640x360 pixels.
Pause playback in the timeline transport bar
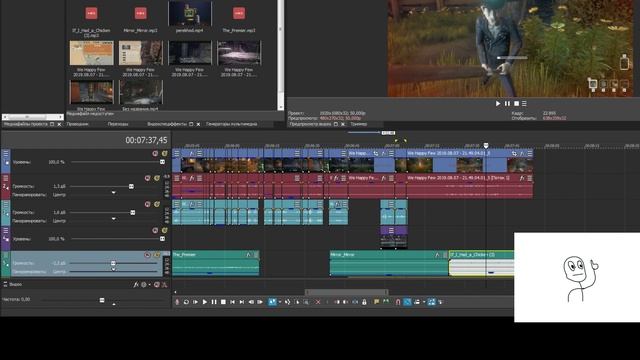point(213,302)
